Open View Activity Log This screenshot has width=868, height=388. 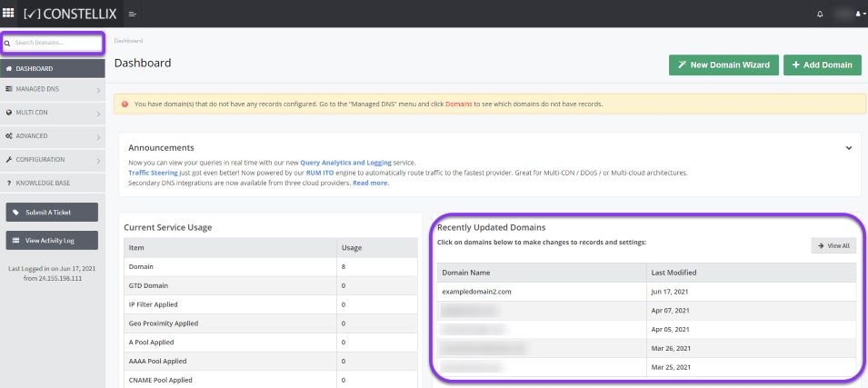(52, 240)
